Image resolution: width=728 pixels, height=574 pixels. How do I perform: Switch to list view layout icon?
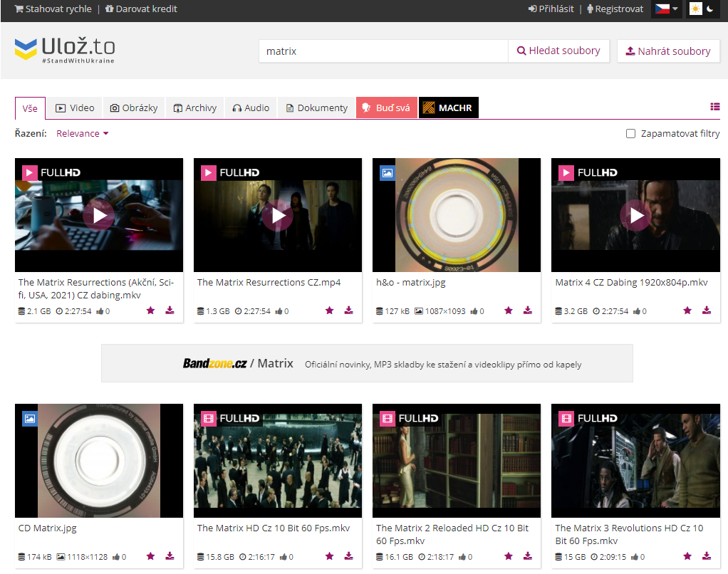click(x=714, y=107)
